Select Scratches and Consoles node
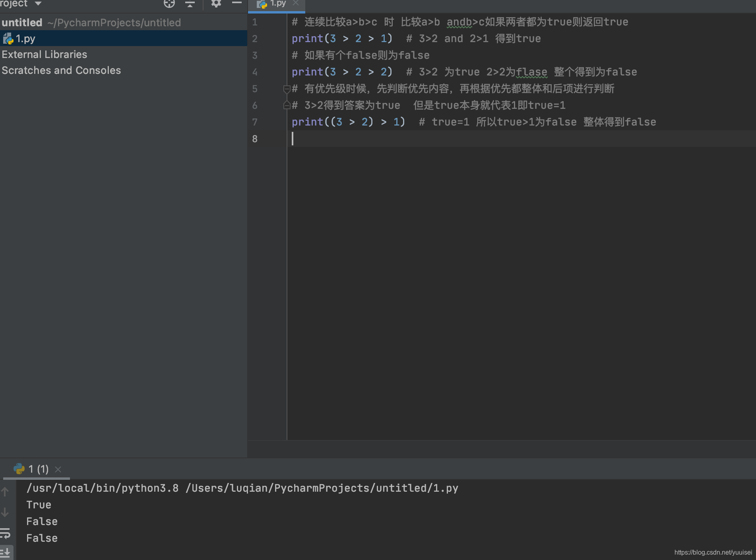The width and height of the screenshot is (756, 560). coord(61,70)
